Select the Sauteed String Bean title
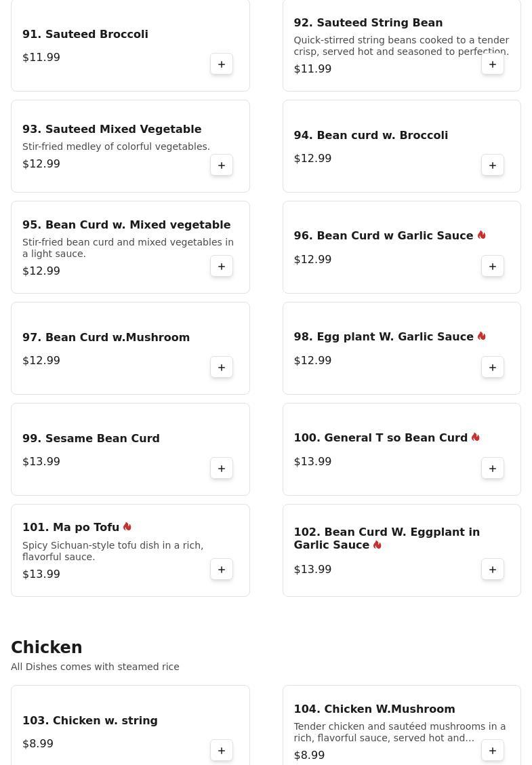This screenshot has height=765, width=532. coord(368,23)
